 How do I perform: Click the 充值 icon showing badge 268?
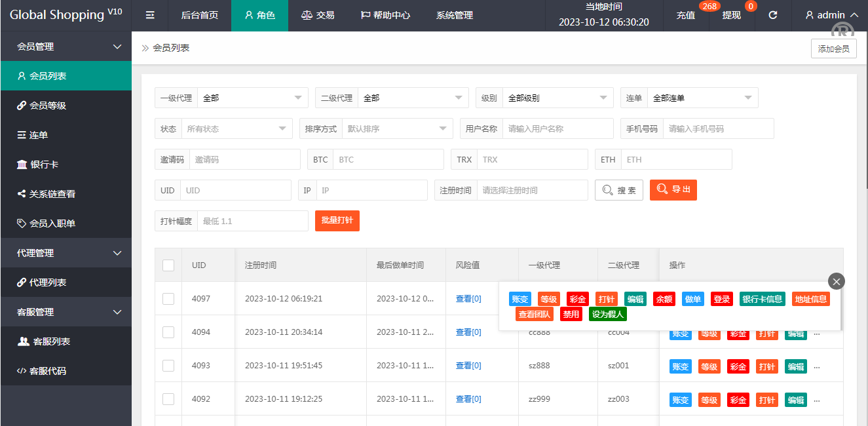(686, 16)
